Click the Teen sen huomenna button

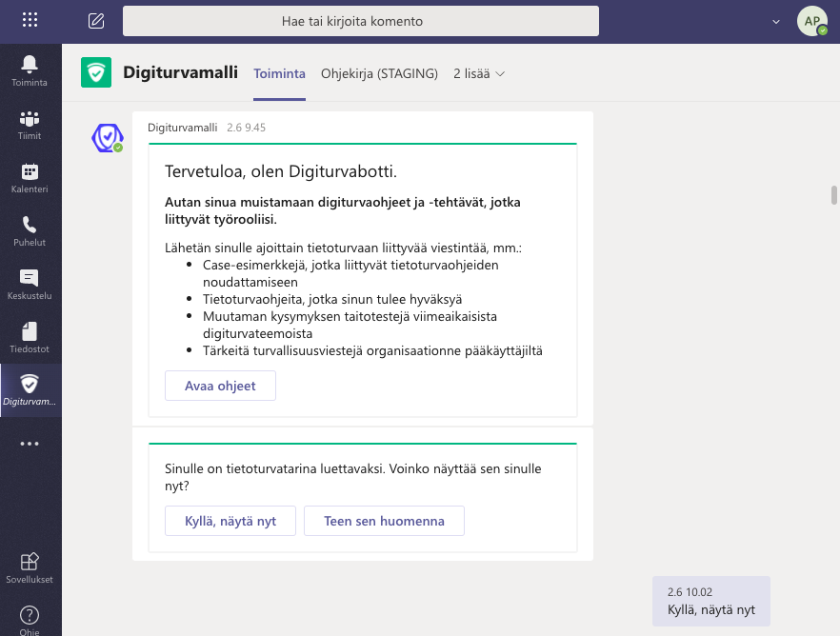pos(384,521)
